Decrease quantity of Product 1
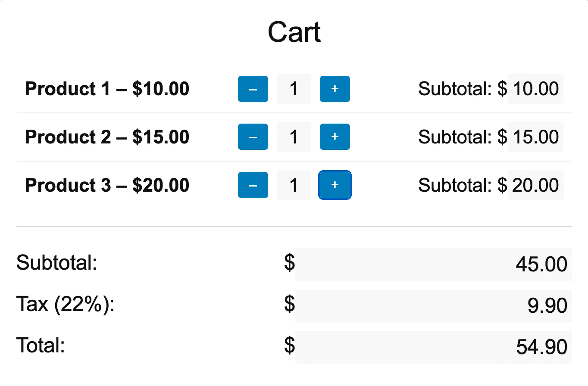Image resolution: width=588 pixels, height=386 pixels. tap(253, 89)
